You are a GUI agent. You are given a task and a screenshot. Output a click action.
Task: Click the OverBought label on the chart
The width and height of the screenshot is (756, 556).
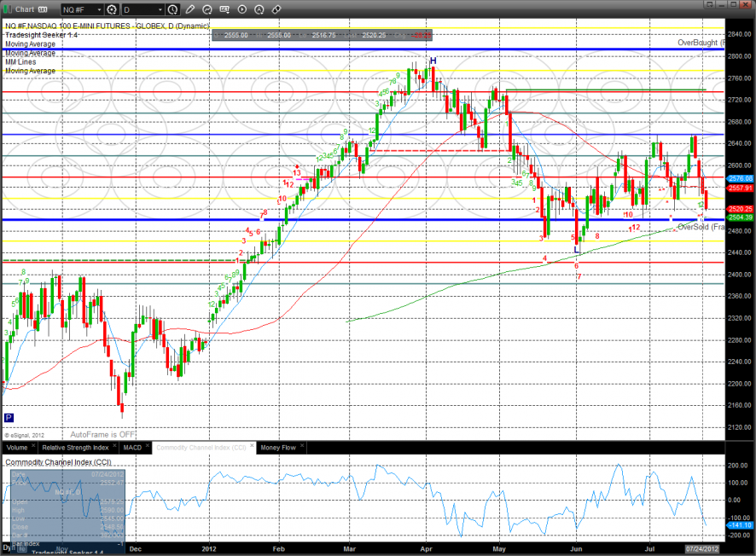point(701,43)
